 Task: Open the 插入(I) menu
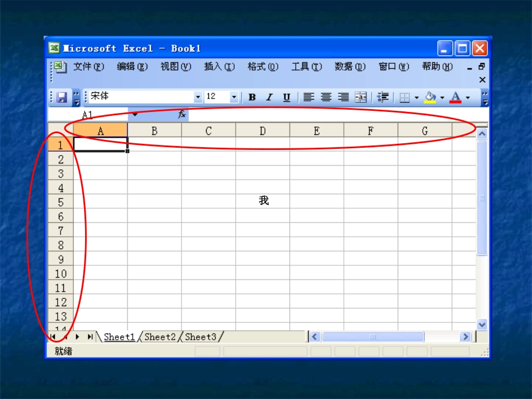point(220,67)
